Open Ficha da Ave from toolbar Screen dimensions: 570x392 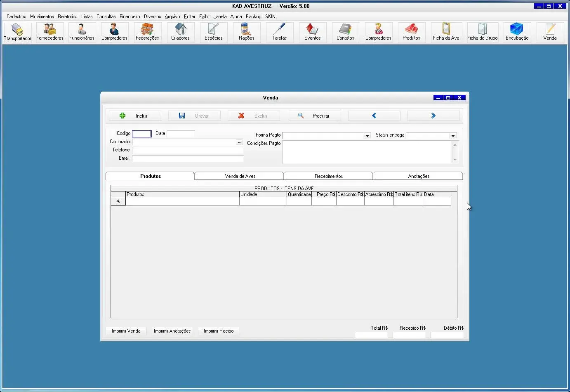[446, 32]
